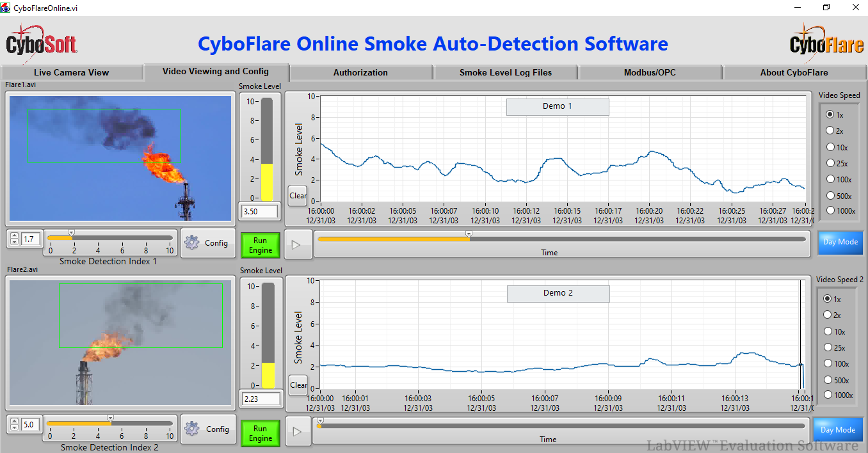Viewport: 868px width, 453px height.
Task: Click the stepper arrows for Smoke Detection Index 2
Action: pos(15,424)
